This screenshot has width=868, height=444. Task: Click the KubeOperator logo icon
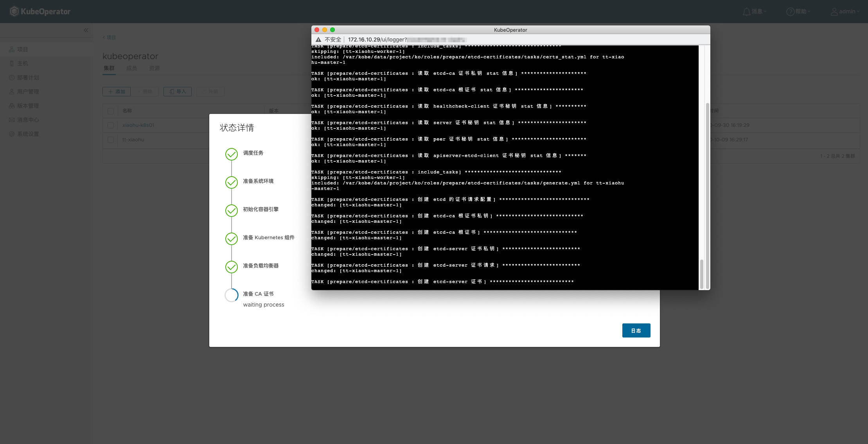(x=13, y=11)
